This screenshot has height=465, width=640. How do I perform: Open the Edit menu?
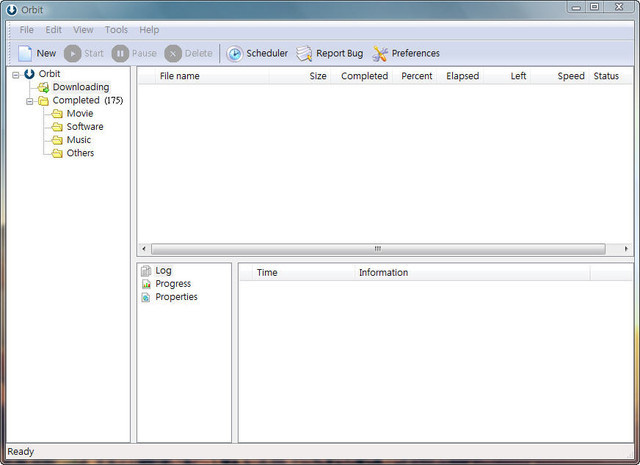click(x=53, y=30)
